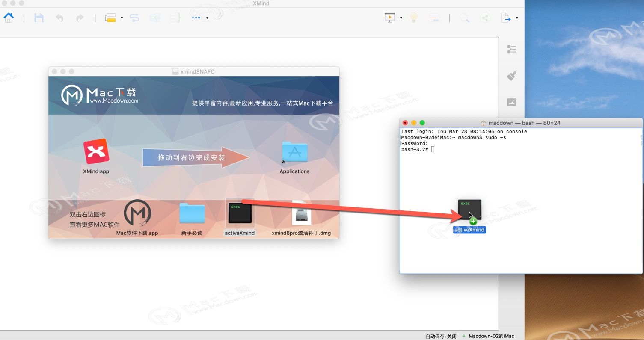Add a summary with the brace icon
Screen dimensions: 644x340
pyautogui.click(x=175, y=18)
